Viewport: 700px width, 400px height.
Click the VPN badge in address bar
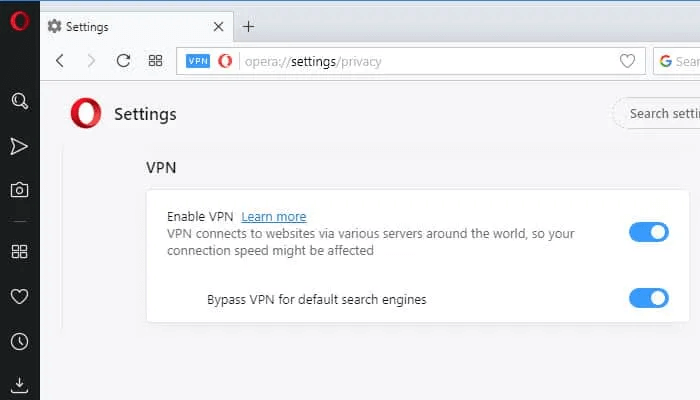198,61
